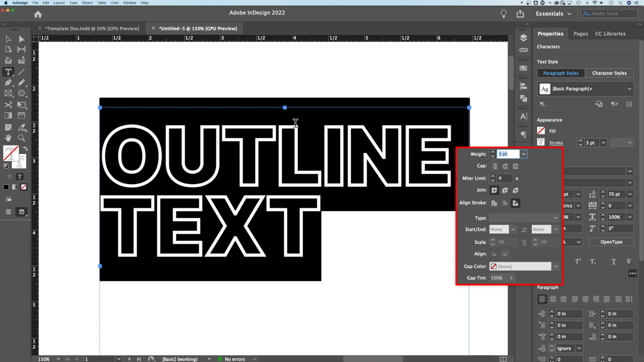Click the Stroke link in Appearance
The image size is (644, 362).
tap(556, 142)
